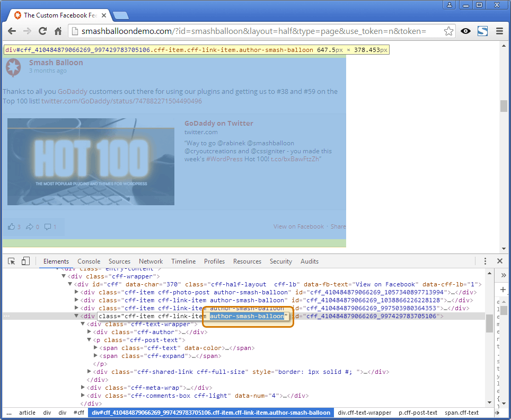Click the View on Facebook link
Viewport: 511px width, 420px height.
(298, 226)
